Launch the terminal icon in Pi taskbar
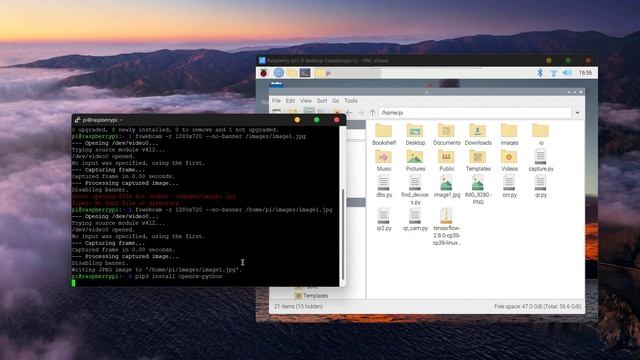This screenshot has width=640, height=360. click(x=305, y=73)
